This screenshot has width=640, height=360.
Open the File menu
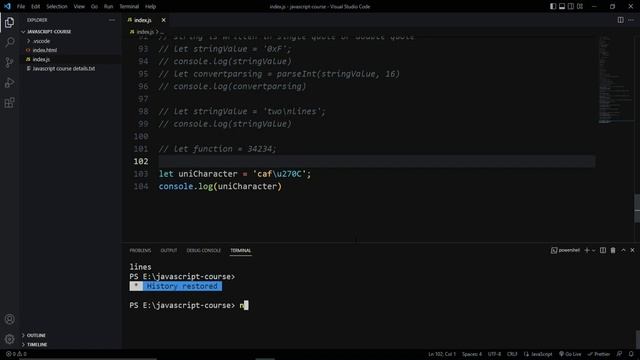coord(21,7)
